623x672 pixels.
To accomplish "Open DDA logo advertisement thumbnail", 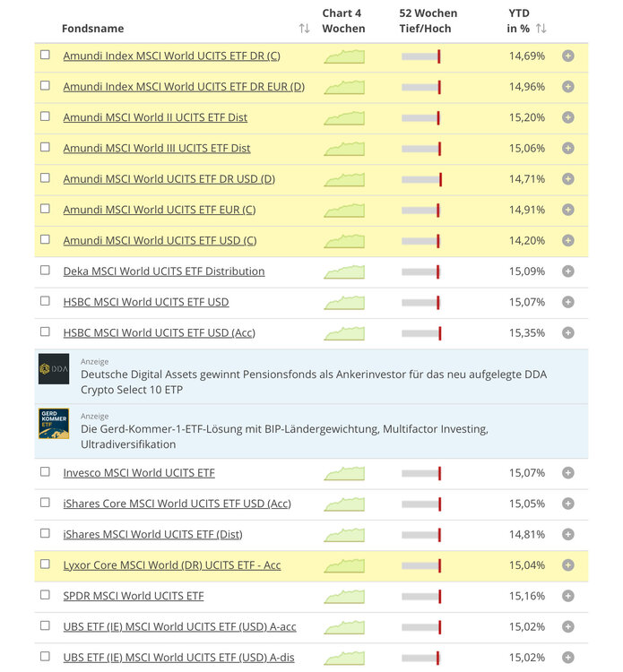I will (54, 368).
